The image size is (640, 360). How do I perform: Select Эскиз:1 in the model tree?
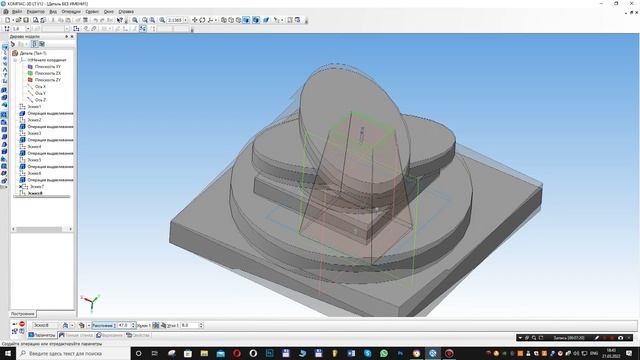tap(34, 107)
